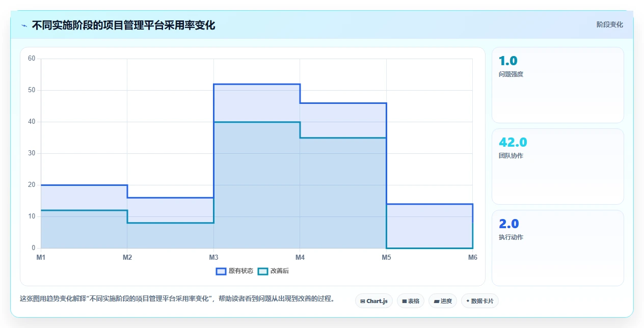Click the 10 y-axis label
The height and width of the screenshot is (328, 644).
click(32, 216)
